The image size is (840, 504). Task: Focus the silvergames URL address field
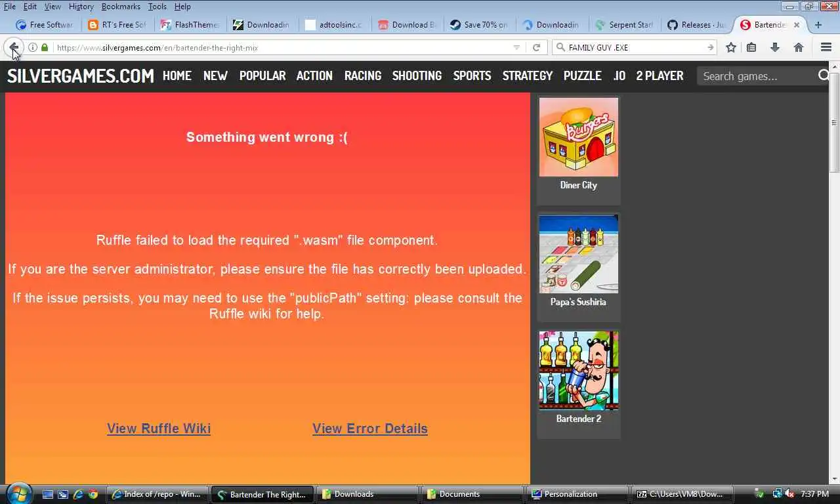282,47
